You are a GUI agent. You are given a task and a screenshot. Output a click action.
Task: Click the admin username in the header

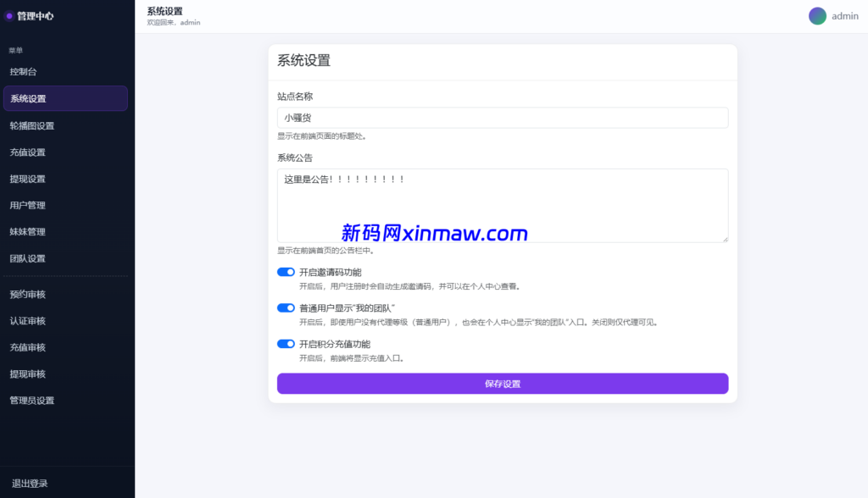(x=845, y=16)
